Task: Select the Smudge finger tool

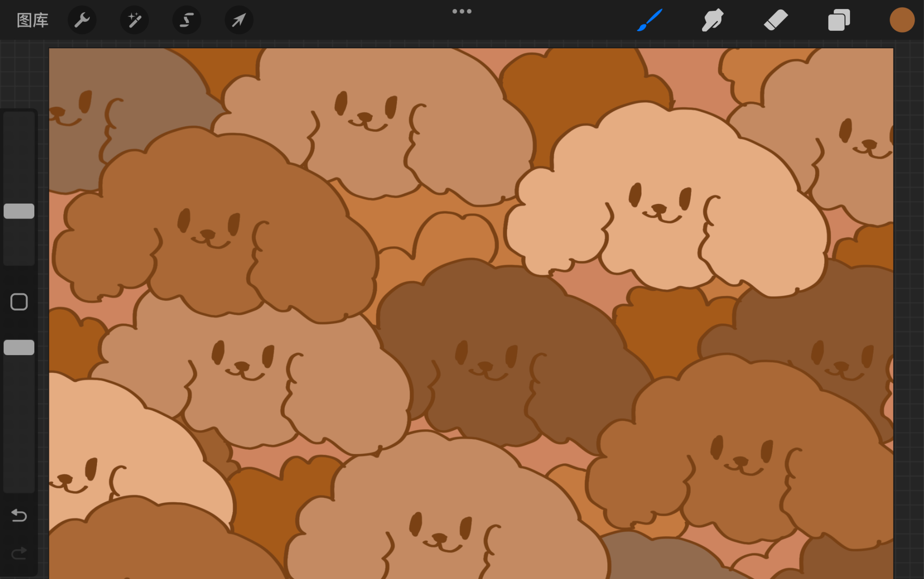Action: [712, 20]
